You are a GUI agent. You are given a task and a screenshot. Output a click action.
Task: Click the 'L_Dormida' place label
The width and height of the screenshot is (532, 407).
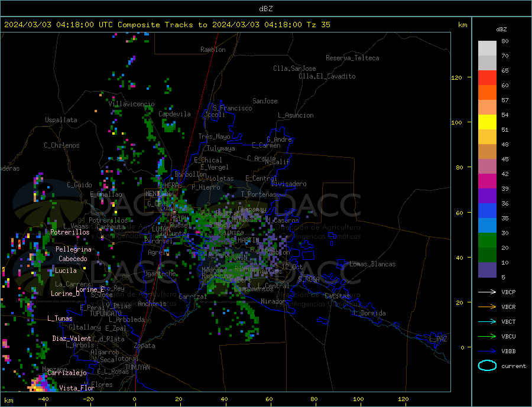[x=369, y=313]
